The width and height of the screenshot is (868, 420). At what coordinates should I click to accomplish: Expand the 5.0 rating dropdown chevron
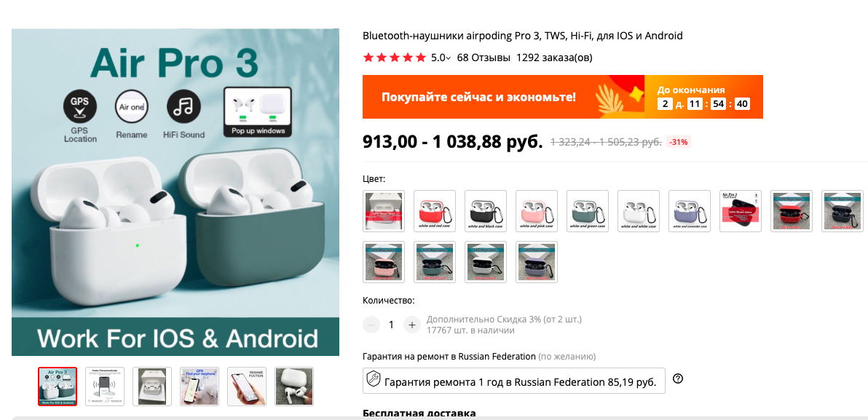449,58
